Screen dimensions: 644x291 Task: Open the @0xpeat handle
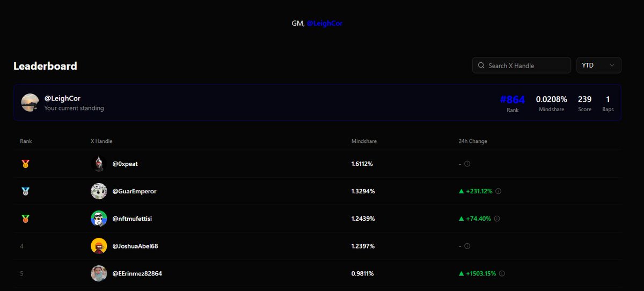[125, 164]
